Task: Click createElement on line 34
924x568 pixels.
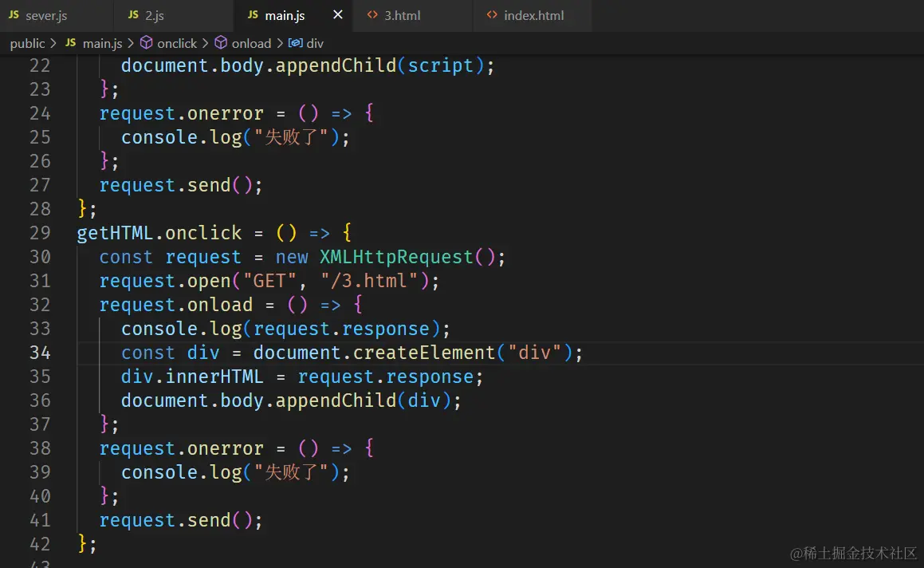Action: click(424, 353)
